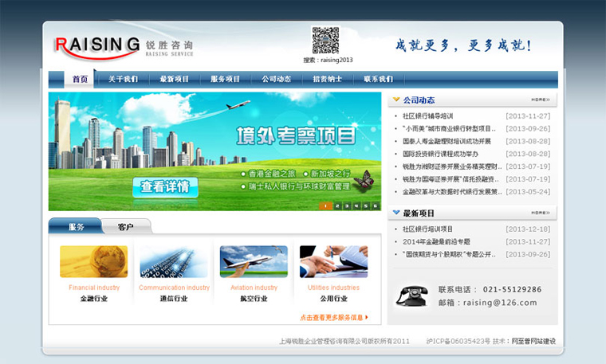Expand MORE link in 最新项目 section
Viewport: 606px width, 364px height.
(541, 213)
